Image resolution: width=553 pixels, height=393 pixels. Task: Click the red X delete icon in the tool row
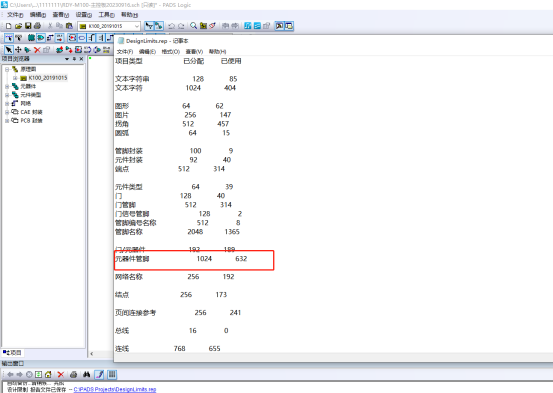coord(37,50)
